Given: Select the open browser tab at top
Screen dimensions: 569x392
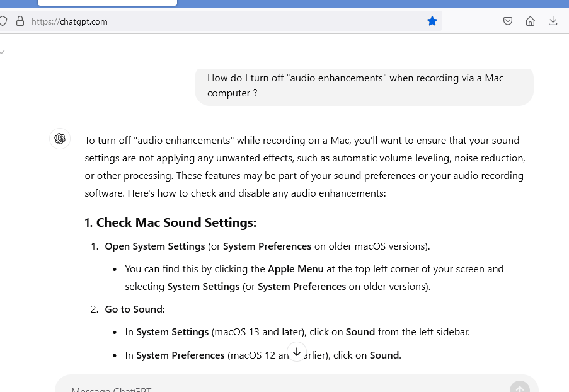Looking at the screenshot, I should pyautogui.click(x=107, y=3).
